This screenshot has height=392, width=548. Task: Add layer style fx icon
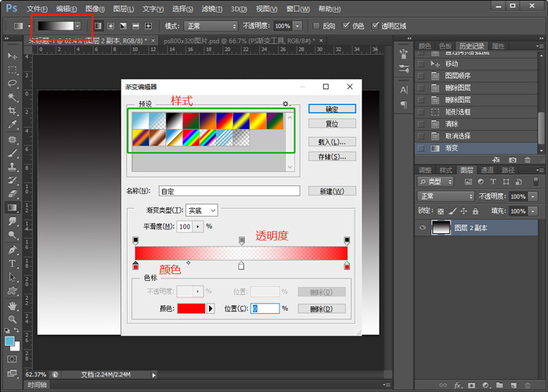click(x=458, y=386)
